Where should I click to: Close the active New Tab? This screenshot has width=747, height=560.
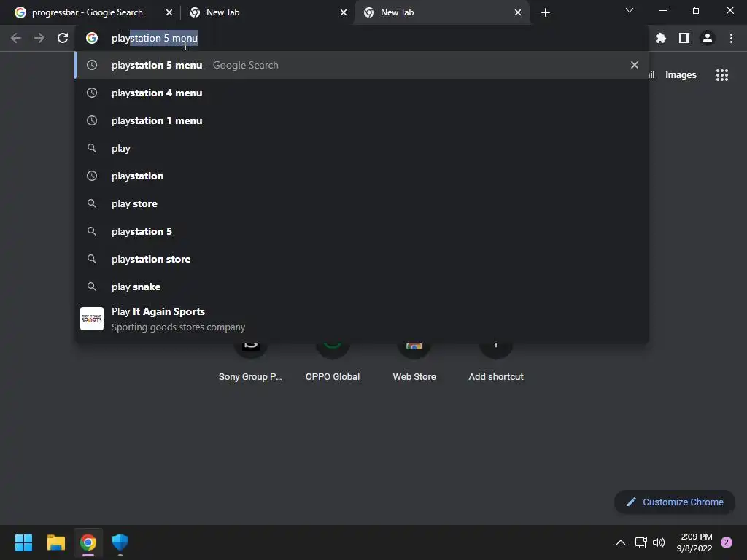(x=518, y=12)
